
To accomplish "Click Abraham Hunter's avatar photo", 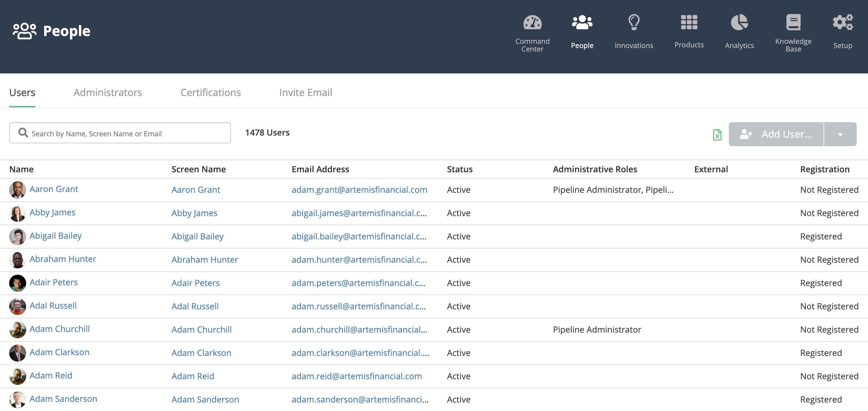I will pos(17,260).
